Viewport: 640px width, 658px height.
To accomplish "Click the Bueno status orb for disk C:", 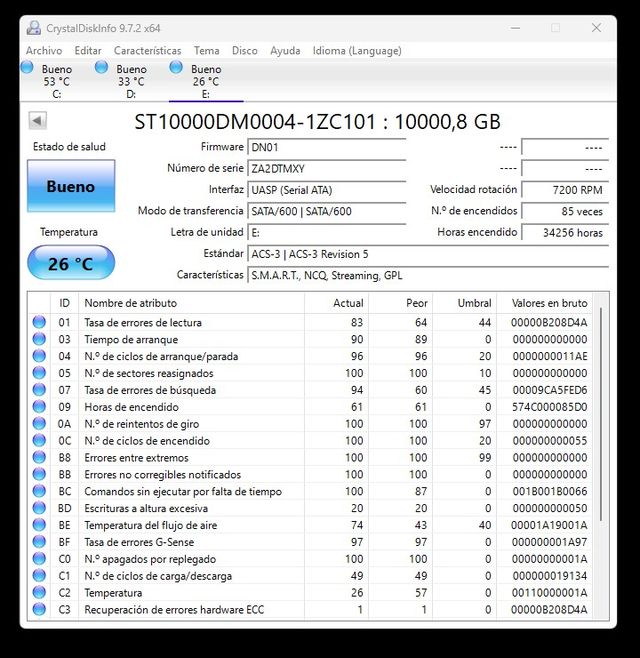I will click(27, 67).
